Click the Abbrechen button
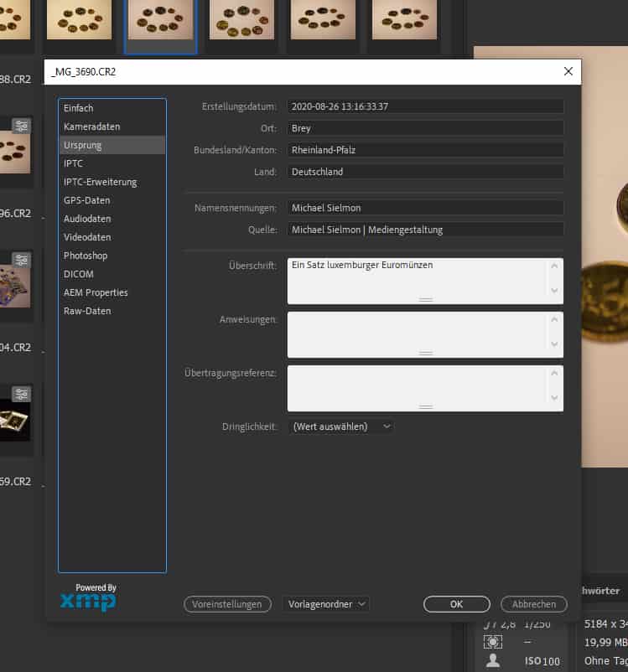Image resolution: width=628 pixels, height=672 pixels. (x=534, y=604)
